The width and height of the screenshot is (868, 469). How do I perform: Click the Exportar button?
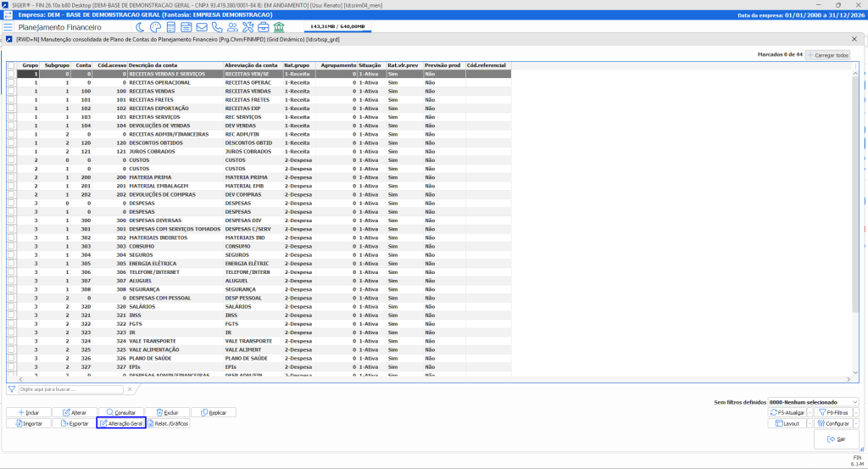tap(75, 423)
